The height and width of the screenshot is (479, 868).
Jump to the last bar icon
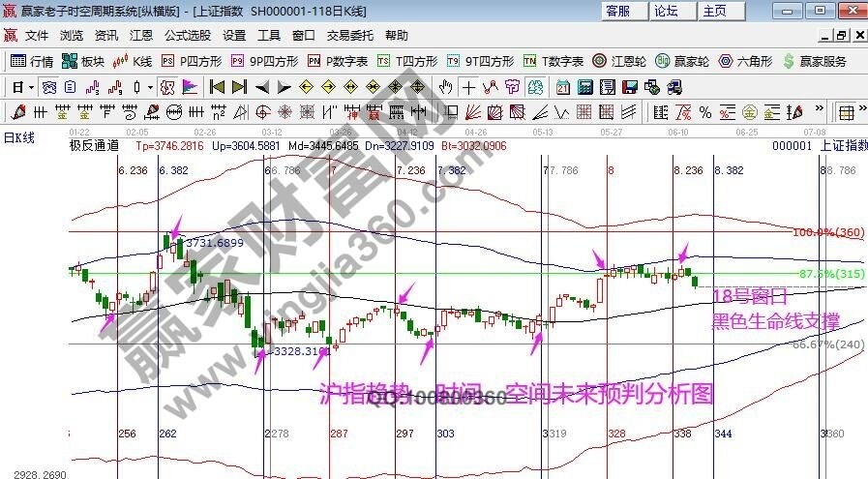click(x=239, y=87)
